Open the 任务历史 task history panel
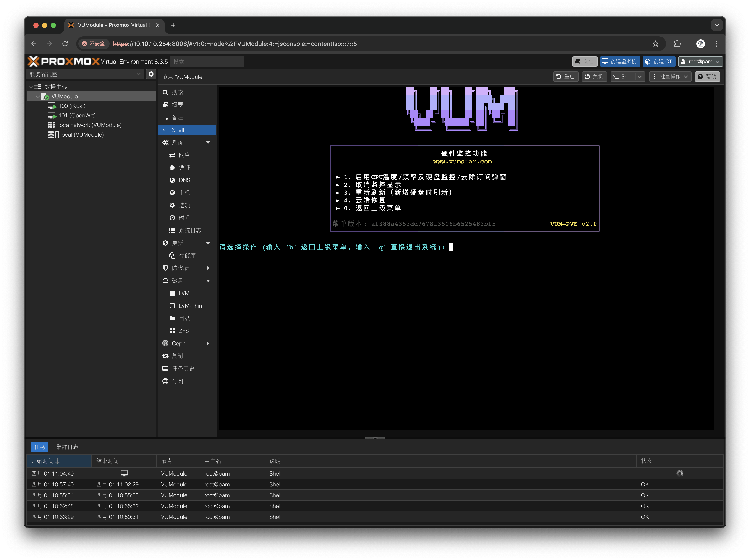The height and width of the screenshot is (560, 750). pyautogui.click(x=183, y=369)
